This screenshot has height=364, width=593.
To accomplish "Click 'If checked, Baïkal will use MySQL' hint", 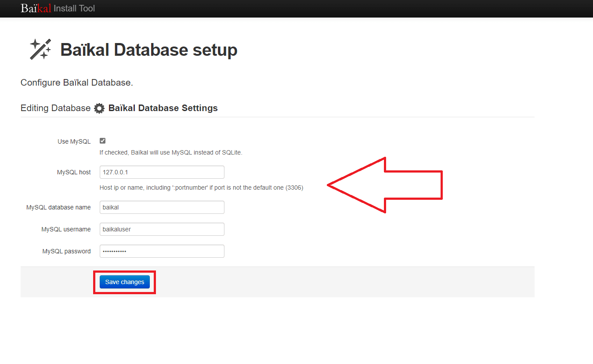I will coord(171,152).
